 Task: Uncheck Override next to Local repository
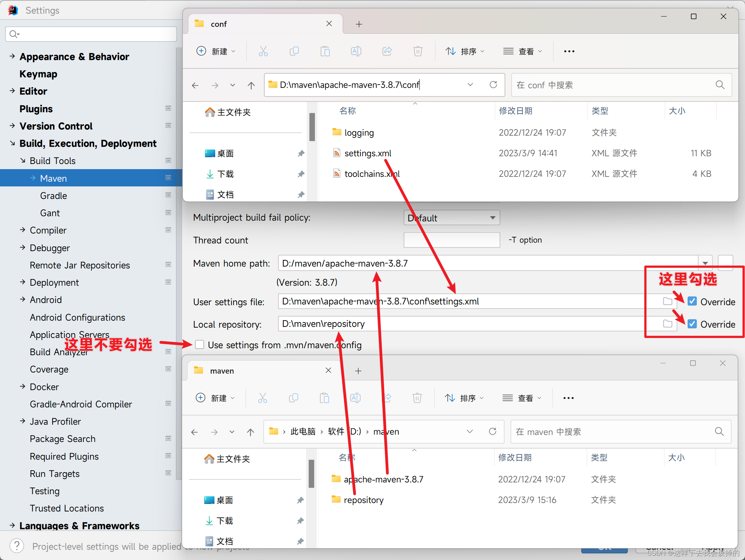[692, 324]
